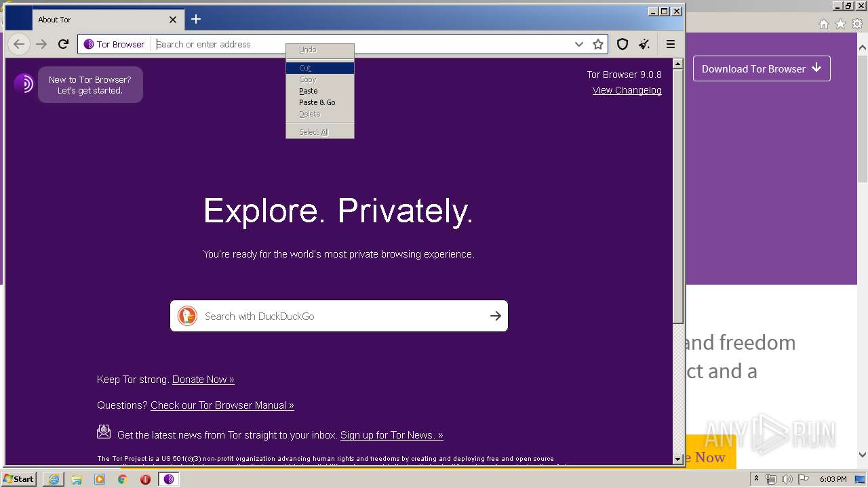Click the newsletter mail icon

click(104, 431)
